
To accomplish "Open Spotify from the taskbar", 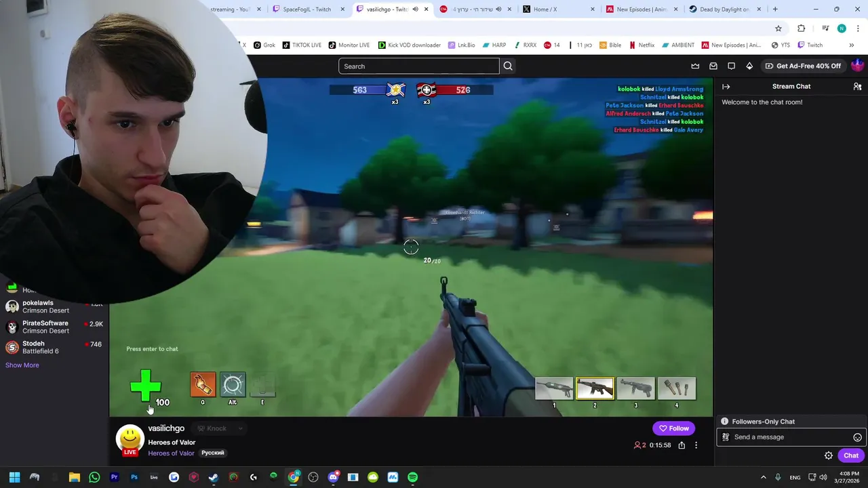I will click(412, 477).
